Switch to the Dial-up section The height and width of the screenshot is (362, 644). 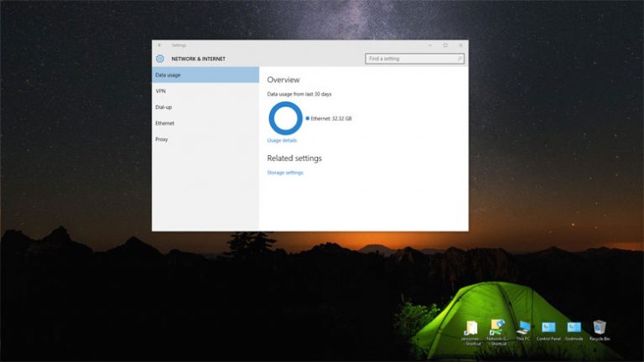click(205, 107)
